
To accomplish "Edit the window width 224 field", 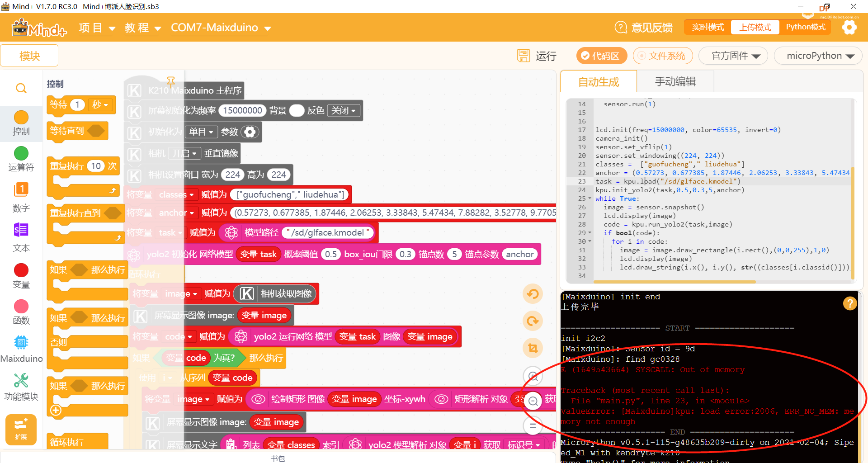I will (233, 175).
